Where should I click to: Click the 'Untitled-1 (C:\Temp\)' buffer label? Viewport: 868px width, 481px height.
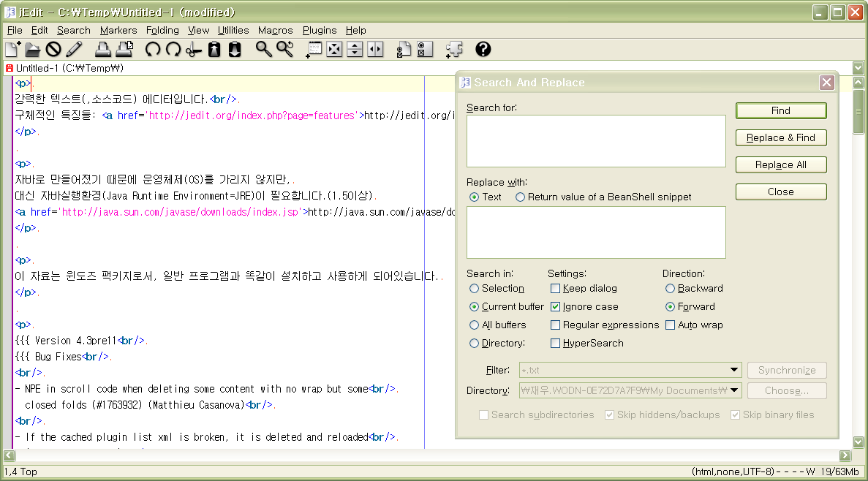(69, 68)
